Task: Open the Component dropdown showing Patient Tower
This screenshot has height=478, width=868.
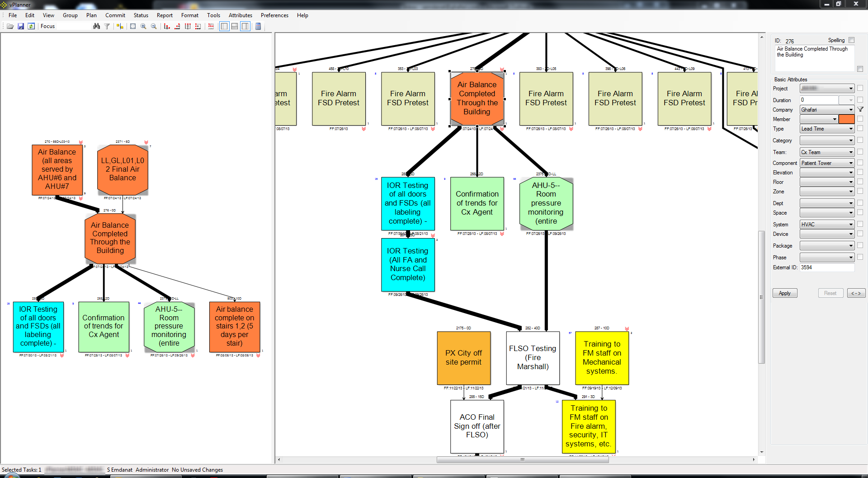Action: click(x=827, y=163)
